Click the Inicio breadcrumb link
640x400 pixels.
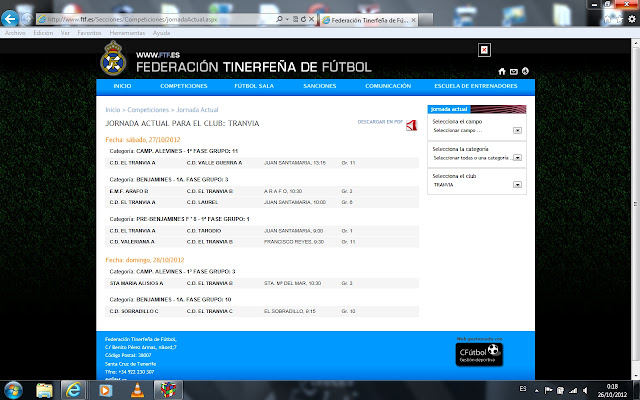click(113, 110)
